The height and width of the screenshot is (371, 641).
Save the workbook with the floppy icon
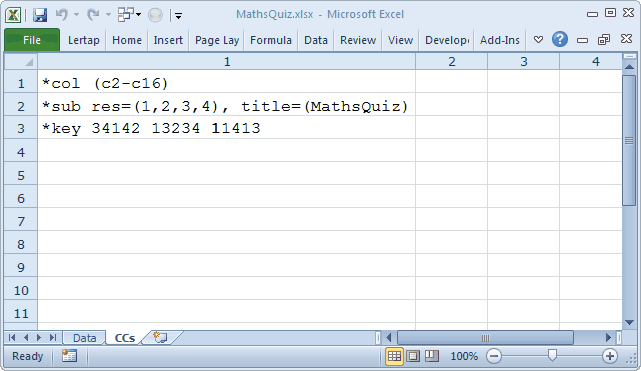tap(40, 15)
